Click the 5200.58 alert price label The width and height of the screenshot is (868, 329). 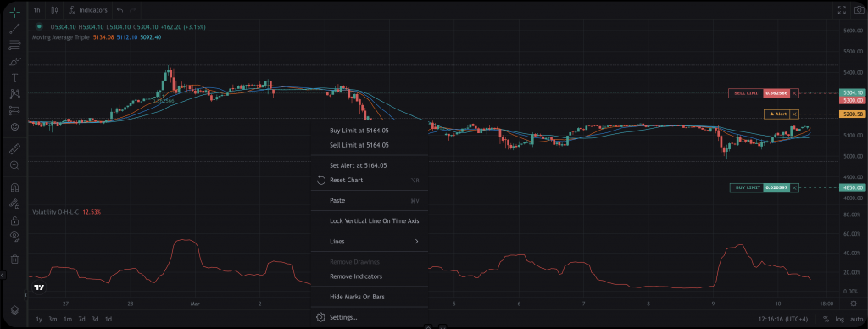[852, 114]
